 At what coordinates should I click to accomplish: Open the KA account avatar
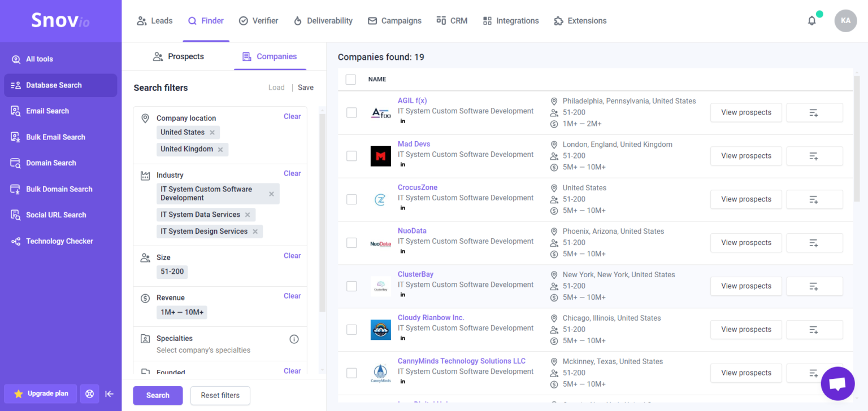pos(845,20)
